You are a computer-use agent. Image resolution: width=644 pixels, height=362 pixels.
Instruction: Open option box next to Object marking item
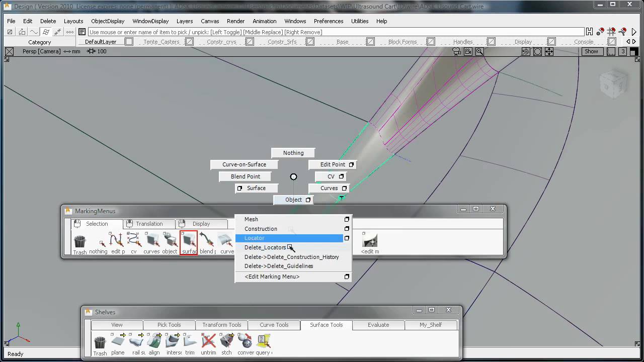tap(308, 200)
